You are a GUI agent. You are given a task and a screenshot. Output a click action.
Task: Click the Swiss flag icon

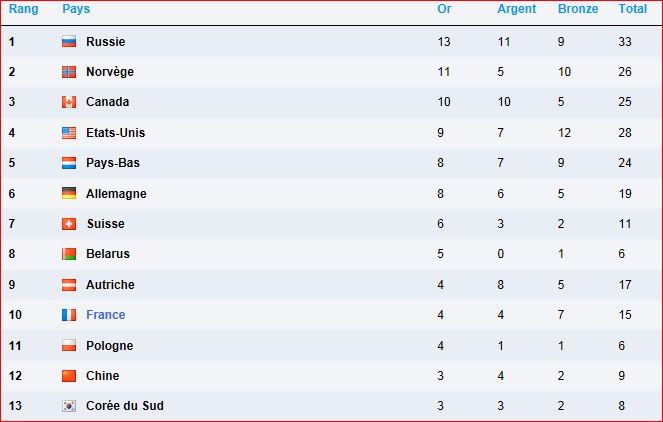point(69,224)
